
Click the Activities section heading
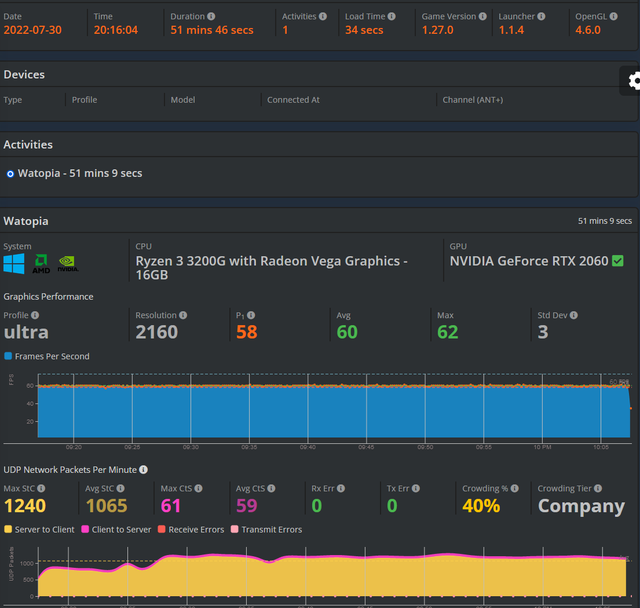coord(28,145)
